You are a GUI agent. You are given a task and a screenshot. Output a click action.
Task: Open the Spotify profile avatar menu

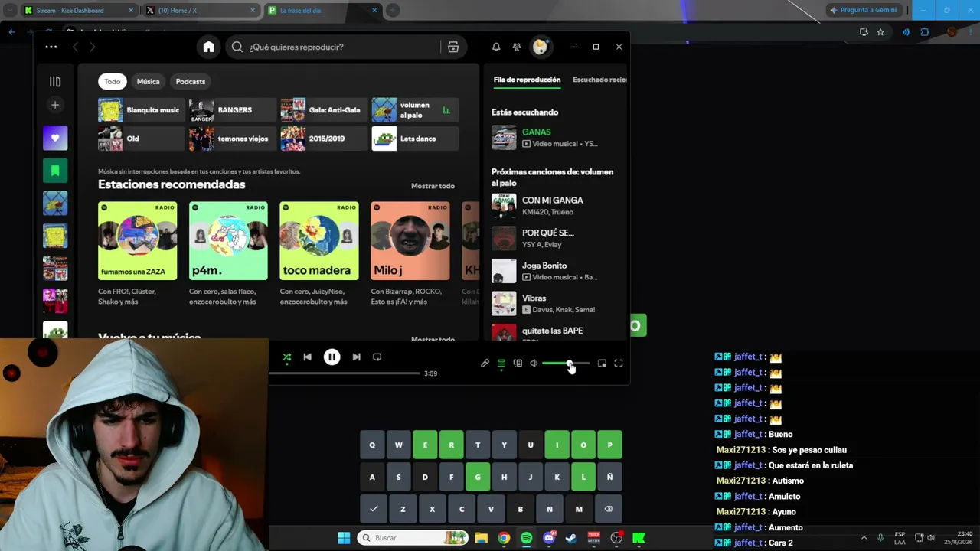point(541,47)
